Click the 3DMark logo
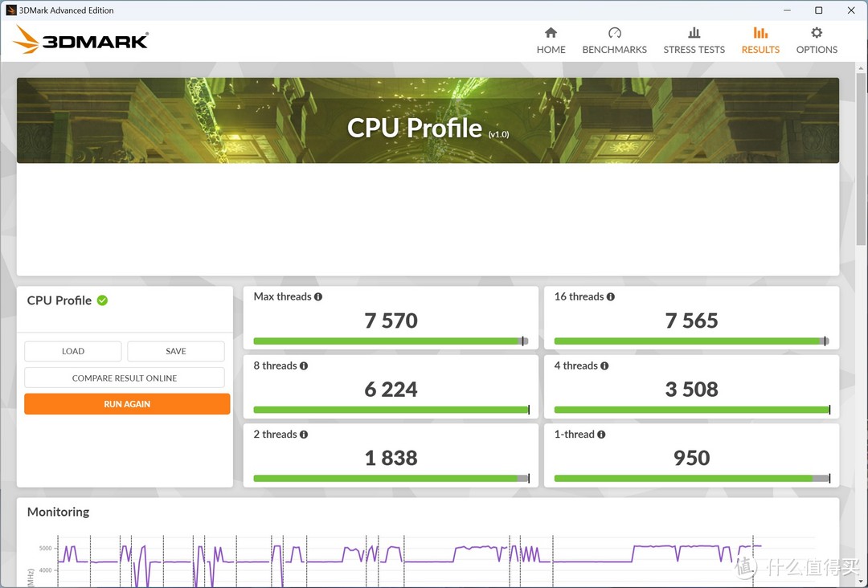Image resolution: width=868 pixels, height=588 pixels. point(81,40)
